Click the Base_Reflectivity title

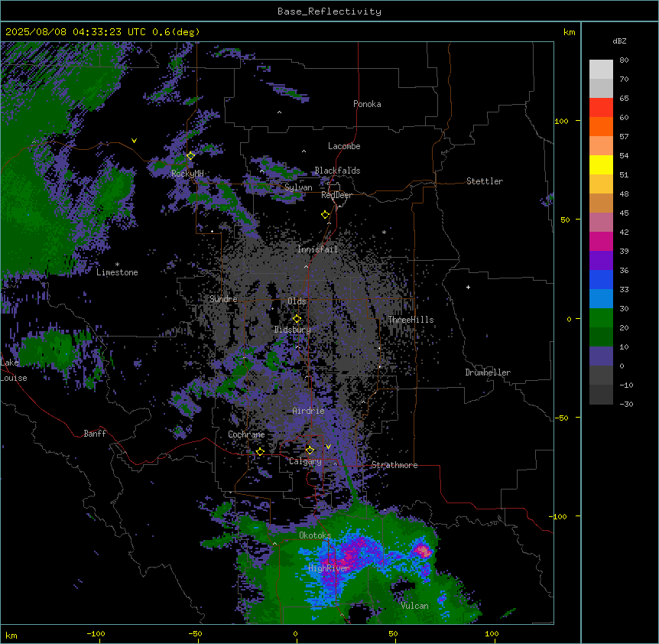[x=329, y=11]
